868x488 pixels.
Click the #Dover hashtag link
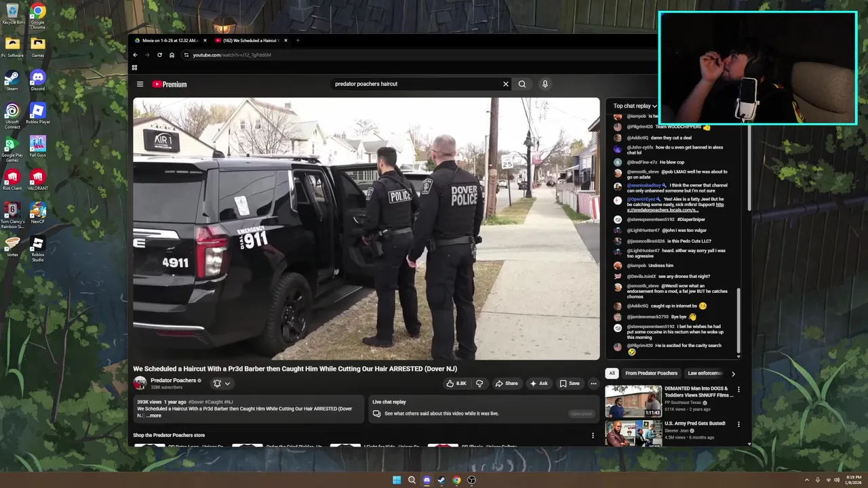point(196,402)
